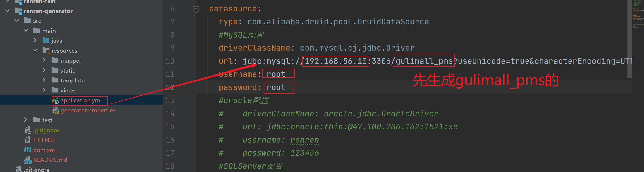This screenshot has width=644, height=172.
Task: Click the resources root folder icon
Action: [46, 51]
